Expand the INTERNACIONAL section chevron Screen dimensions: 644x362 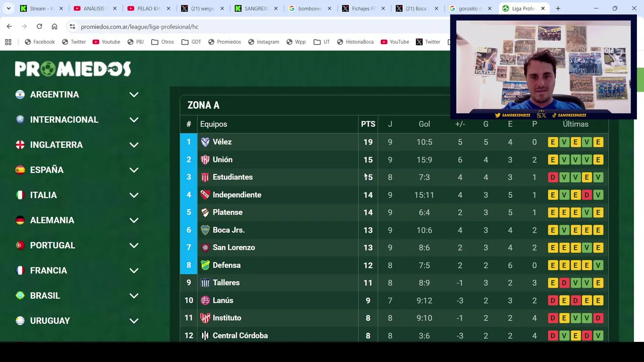pos(134,120)
